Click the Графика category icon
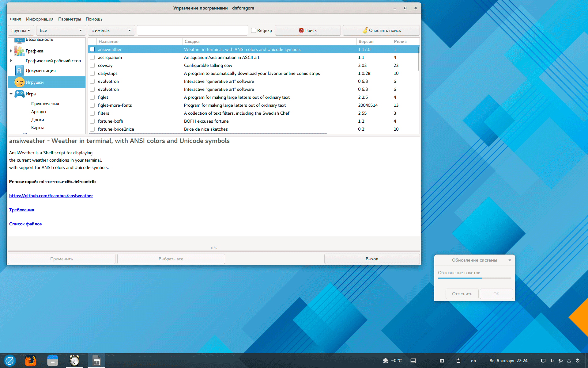 point(19,51)
